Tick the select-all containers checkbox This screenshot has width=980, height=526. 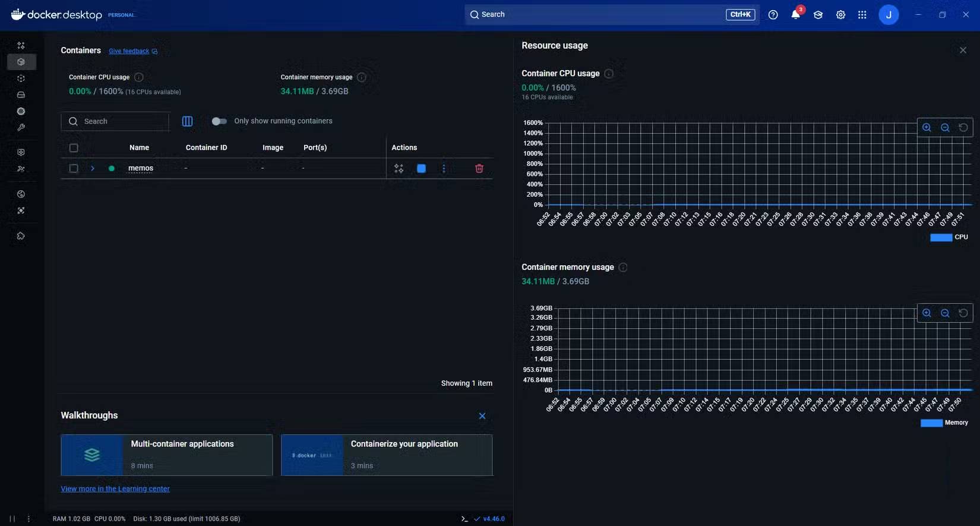point(74,148)
